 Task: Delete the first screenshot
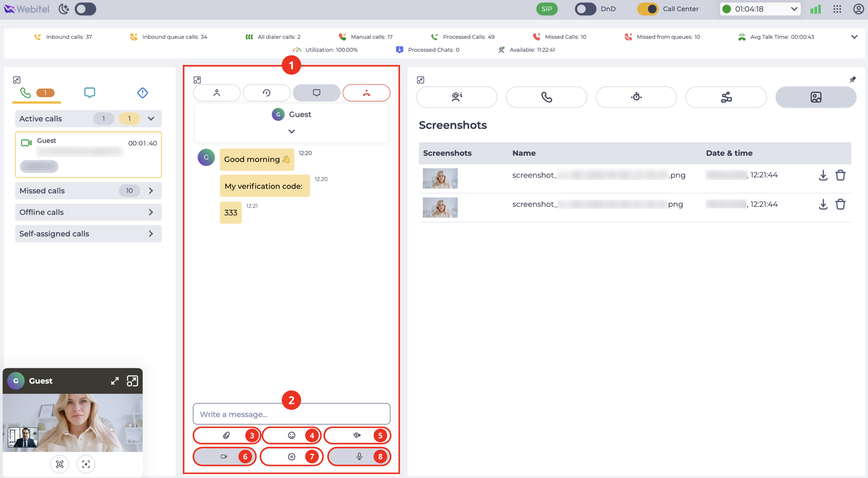click(x=840, y=175)
